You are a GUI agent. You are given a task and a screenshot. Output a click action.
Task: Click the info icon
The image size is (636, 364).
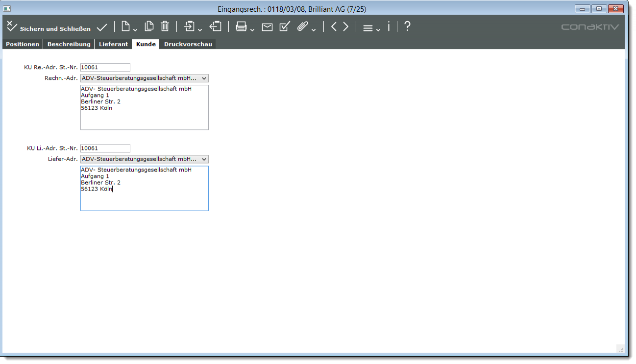coord(389,27)
